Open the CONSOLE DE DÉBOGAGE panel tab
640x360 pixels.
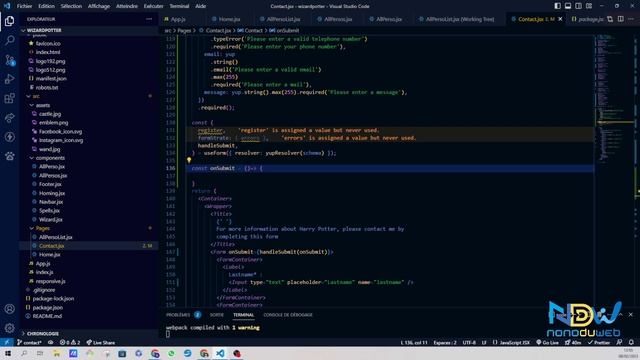pyautogui.click(x=288, y=315)
